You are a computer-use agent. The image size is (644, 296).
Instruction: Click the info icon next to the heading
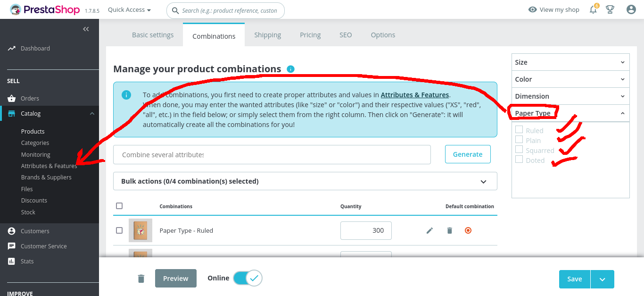point(290,69)
